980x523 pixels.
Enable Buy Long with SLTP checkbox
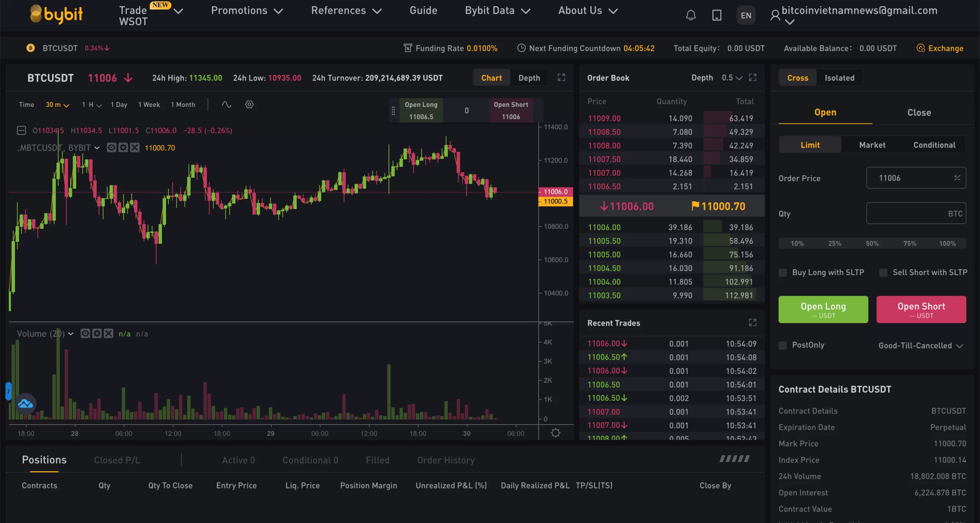click(783, 272)
